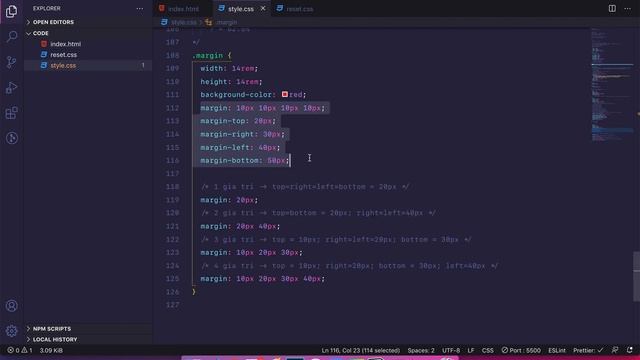
Task: Click the style.css file icon in breadcrumb
Action: pos(164,22)
